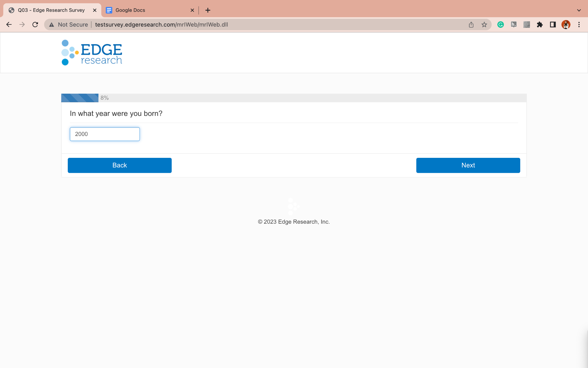Screen dimensions: 588x368
Task: Click the 8% survey progress bar
Action: pyautogui.click(x=80, y=98)
